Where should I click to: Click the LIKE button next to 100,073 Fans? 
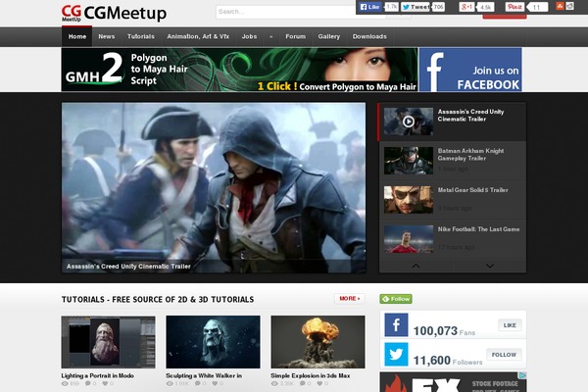(x=510, y=325)
